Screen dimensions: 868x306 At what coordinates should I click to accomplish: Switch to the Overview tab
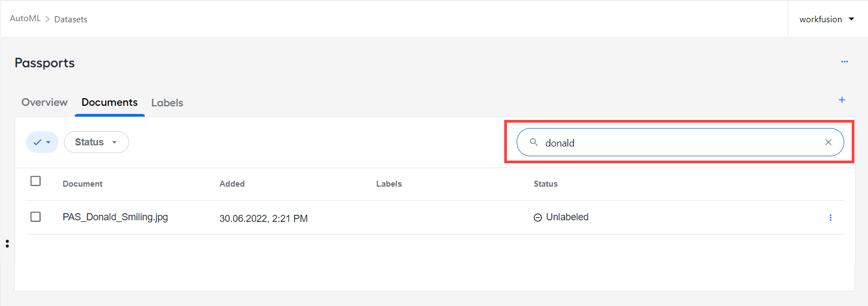[44, 103]
